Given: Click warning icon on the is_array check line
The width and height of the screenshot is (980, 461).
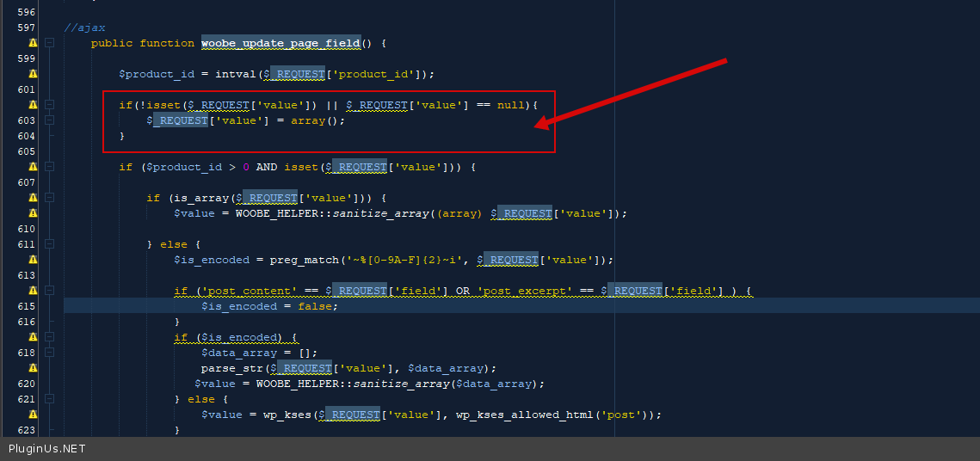Looking at the screenshot, I should pos(33,198).
